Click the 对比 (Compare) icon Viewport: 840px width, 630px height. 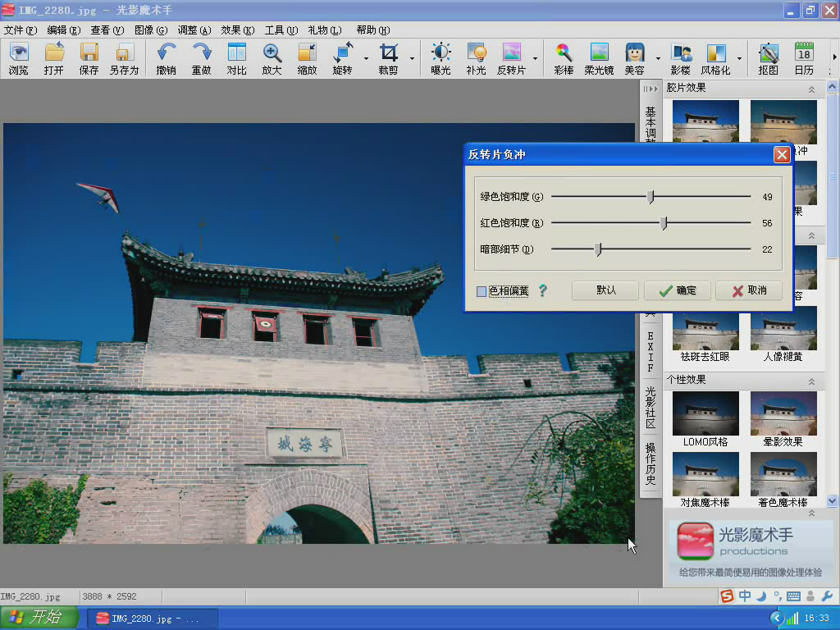point(236,58)
